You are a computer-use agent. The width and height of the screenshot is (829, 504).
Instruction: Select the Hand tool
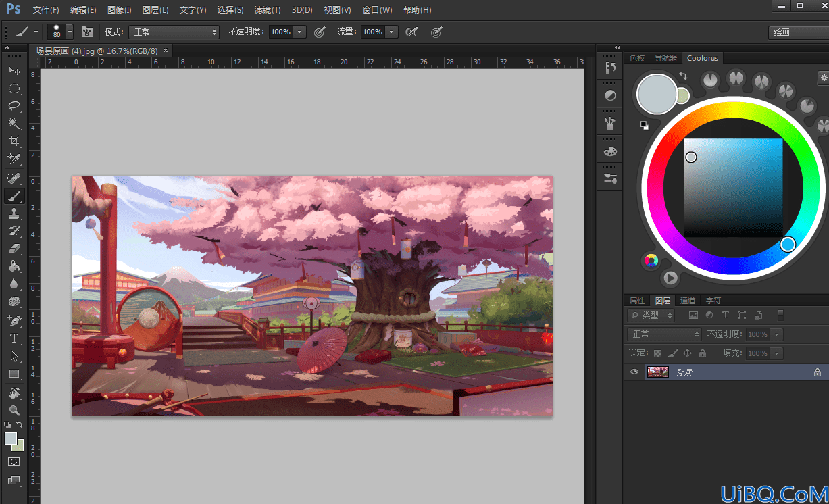coord(14,393)
